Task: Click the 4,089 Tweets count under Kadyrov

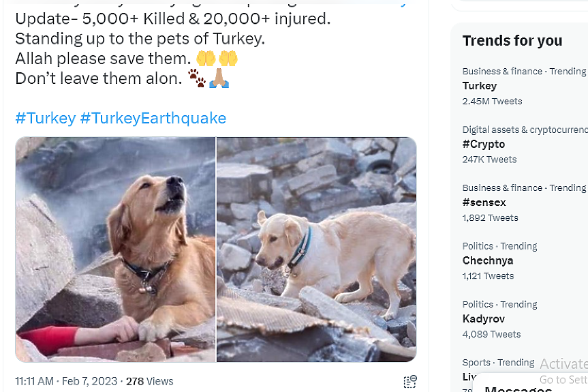Action: (491, 334)
